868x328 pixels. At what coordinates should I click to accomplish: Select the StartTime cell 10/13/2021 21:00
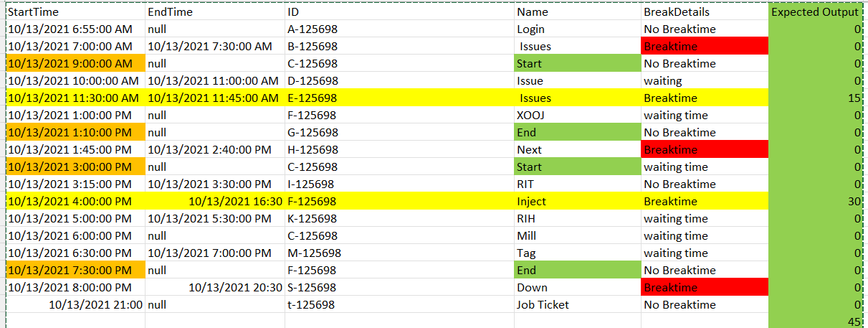tap(75, 305)
